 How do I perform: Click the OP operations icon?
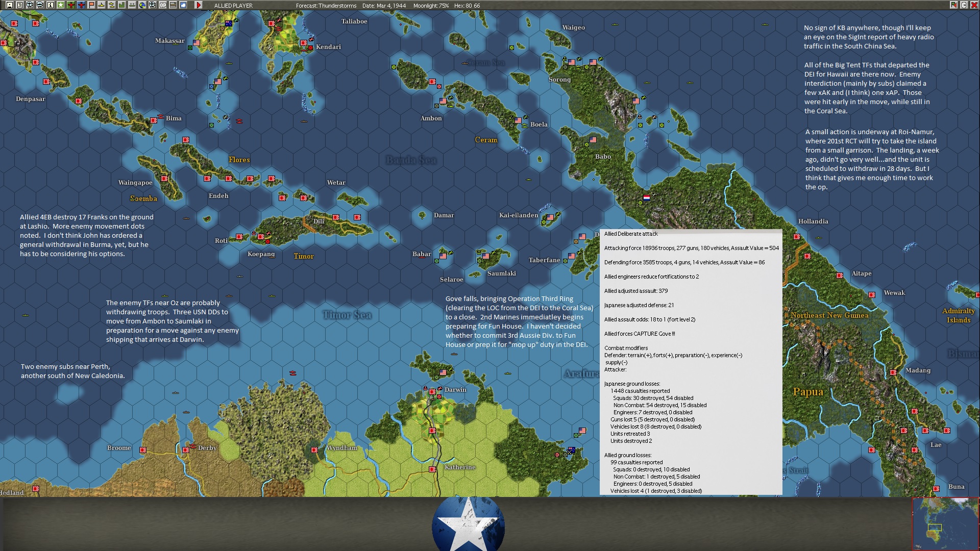(x=163, y=5)
